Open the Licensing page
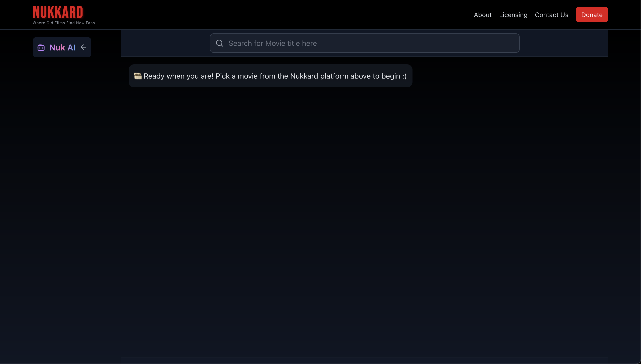The height and width of the screenshot is (364, 641). tap(513, 15)
